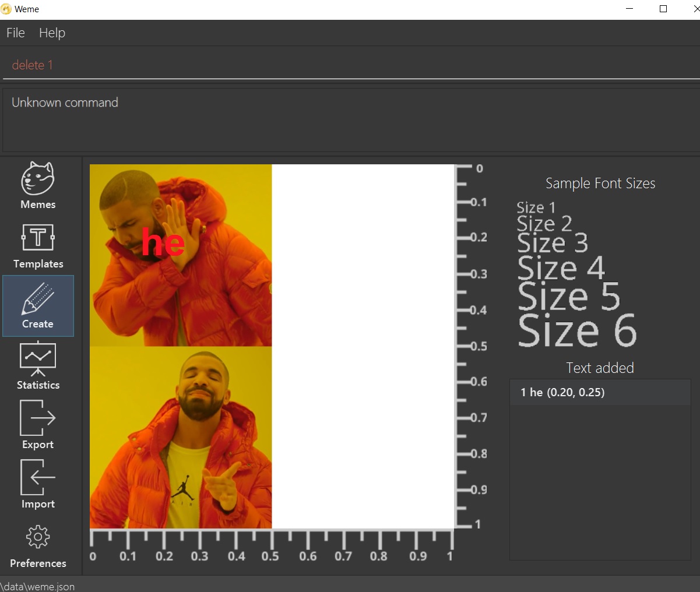Click the 'Size 6' sample font label
The image size is (700, 592).
[x=577, y=330]
